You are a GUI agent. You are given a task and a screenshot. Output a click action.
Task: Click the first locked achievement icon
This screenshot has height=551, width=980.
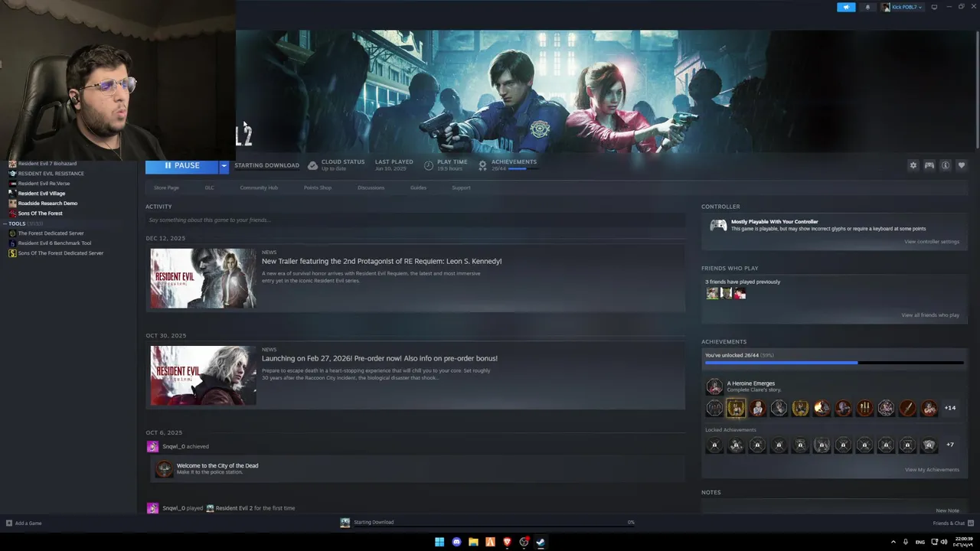click(714, 445)
